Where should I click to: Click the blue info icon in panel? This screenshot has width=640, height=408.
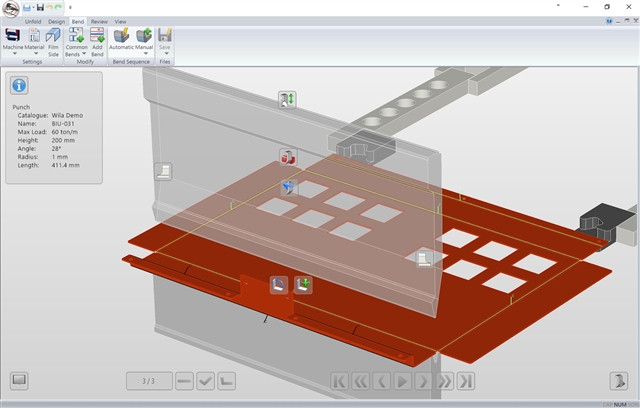click(19, 85)
